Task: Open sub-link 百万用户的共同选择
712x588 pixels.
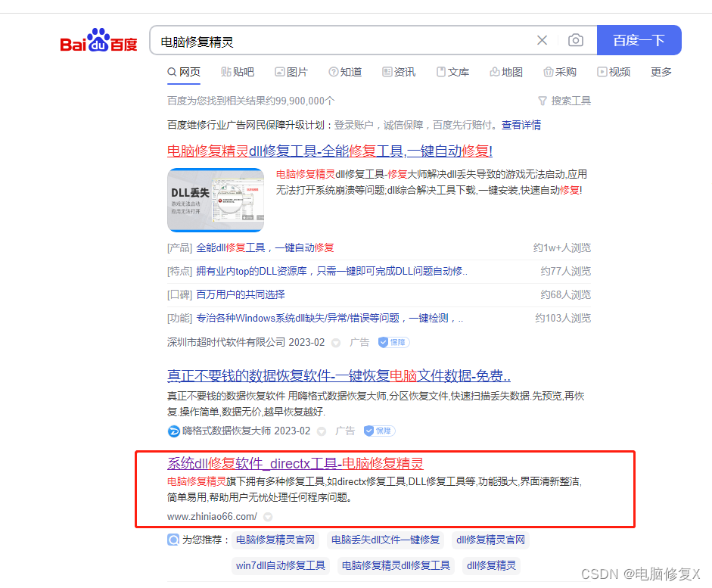Action: point(240,294)
